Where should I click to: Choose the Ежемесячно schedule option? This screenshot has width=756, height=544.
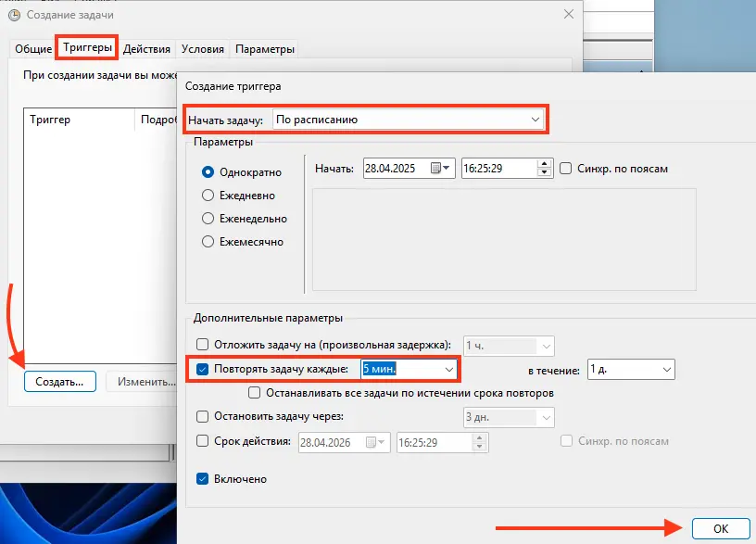click(208, 242)
